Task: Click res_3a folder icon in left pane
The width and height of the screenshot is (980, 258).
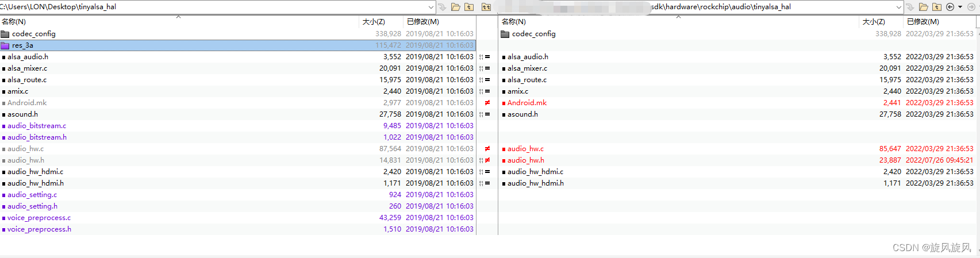Action: coord(5,45)
